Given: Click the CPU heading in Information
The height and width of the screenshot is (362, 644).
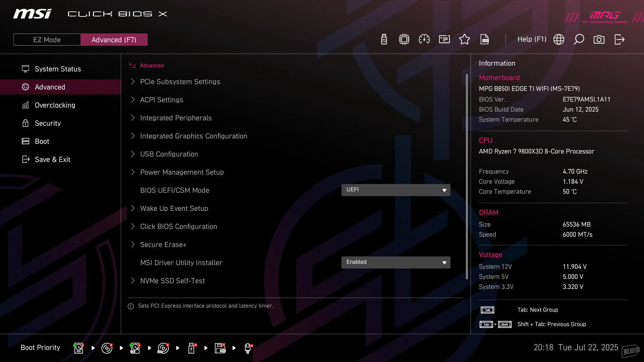Looking at the screenshot, I should [x=485, y=140].
